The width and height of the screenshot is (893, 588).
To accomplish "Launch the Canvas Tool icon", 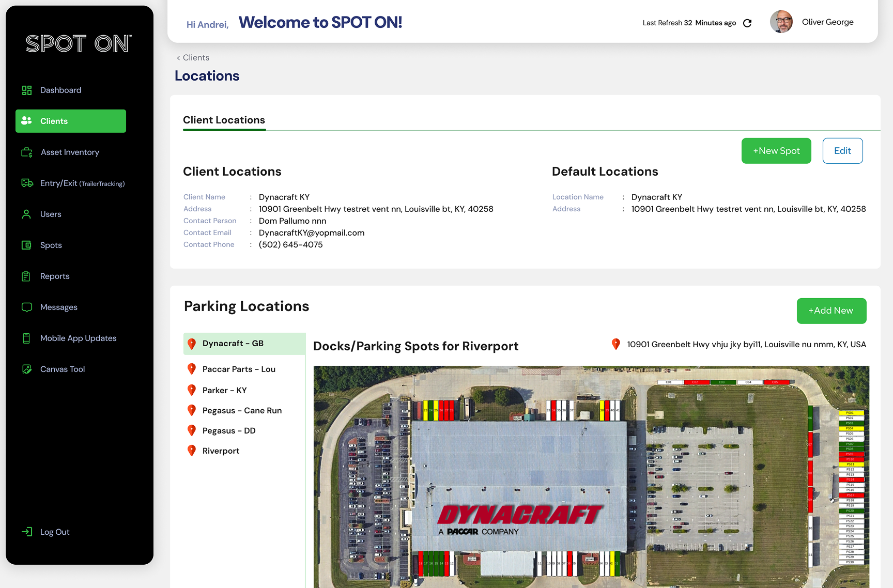I will click(x=27, y=369).
